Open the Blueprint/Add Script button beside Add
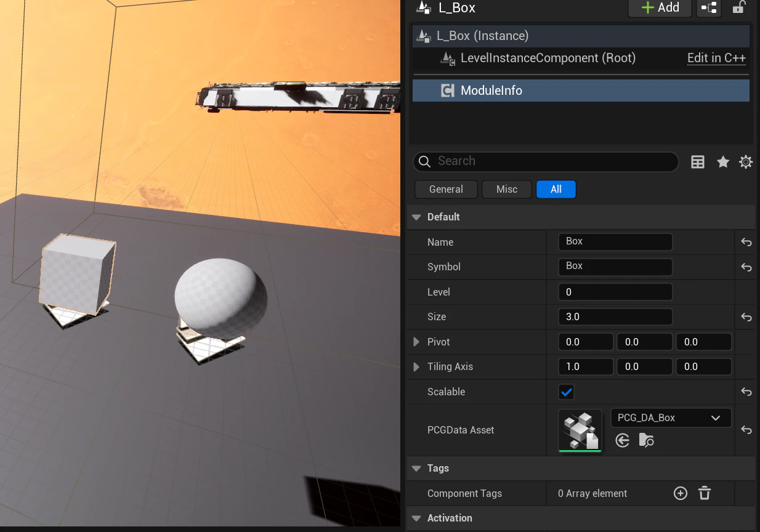Screen dimensions: 760x532 709,7
